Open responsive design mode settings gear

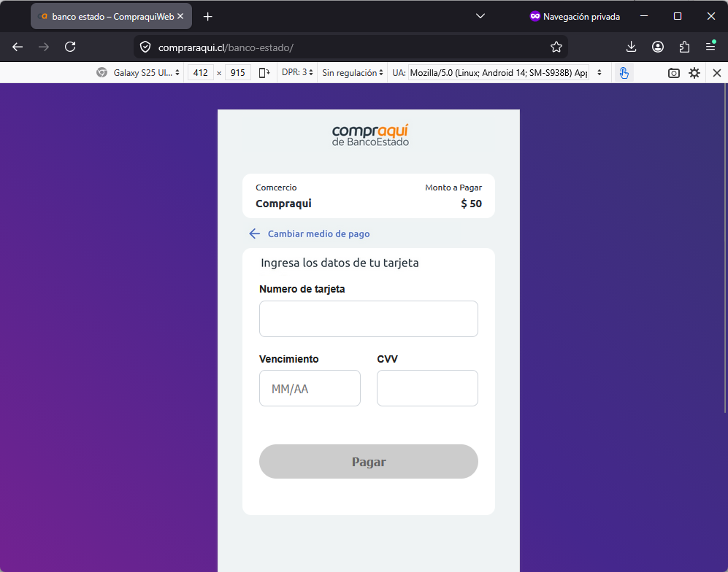point(694,73)
